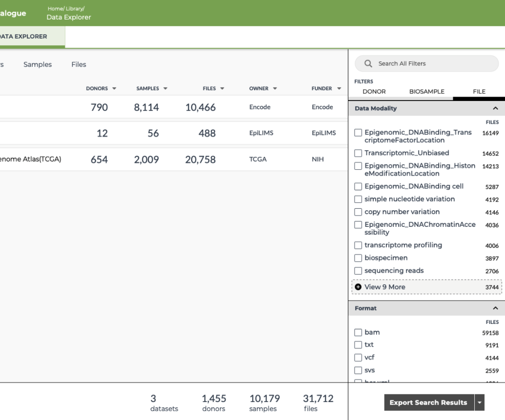Click the Encode owner cell
Screen dimensions: 505x420
pyautogui.click(x=260, y=107)
